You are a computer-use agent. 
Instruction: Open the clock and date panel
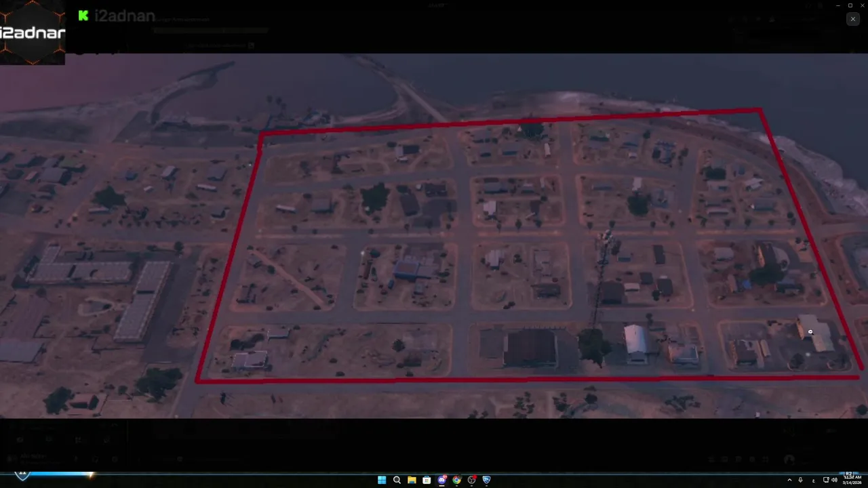coord(851,480)
